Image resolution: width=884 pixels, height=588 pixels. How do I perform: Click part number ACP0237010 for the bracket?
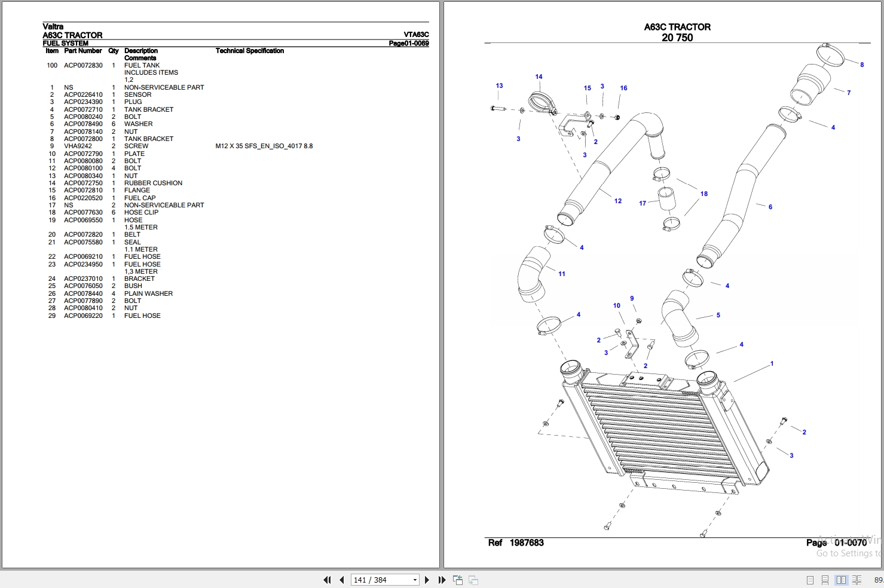83,278
